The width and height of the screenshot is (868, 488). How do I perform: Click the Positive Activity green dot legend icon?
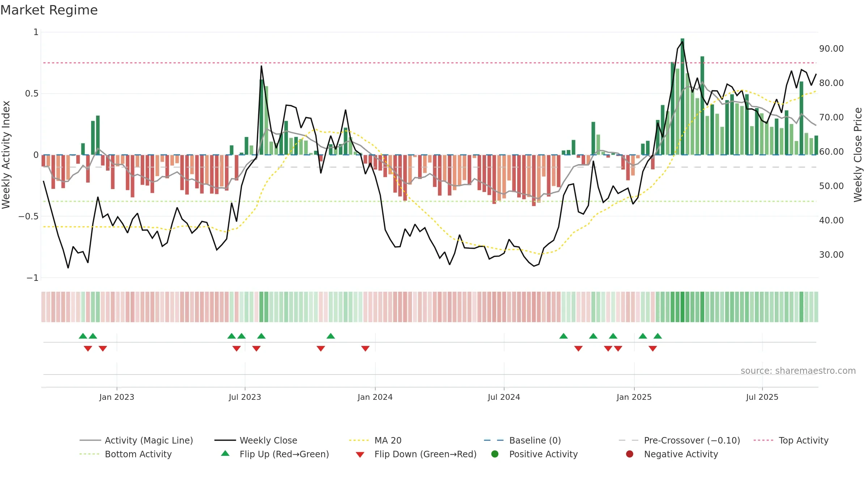pos(495,454)
